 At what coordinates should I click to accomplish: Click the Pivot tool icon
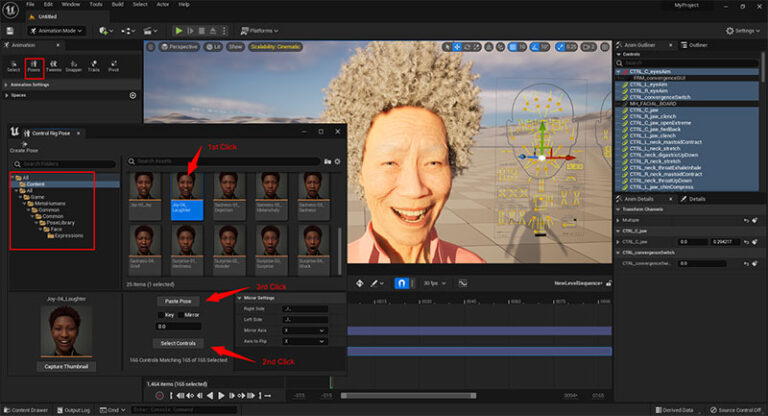[x=114, y=67]
